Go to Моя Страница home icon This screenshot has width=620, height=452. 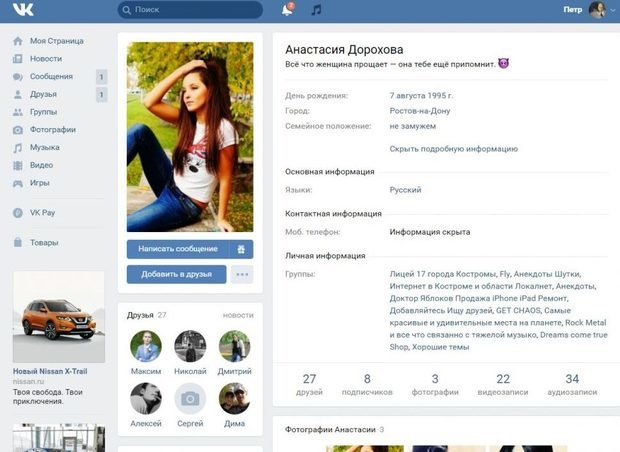[x=18, y=41]
